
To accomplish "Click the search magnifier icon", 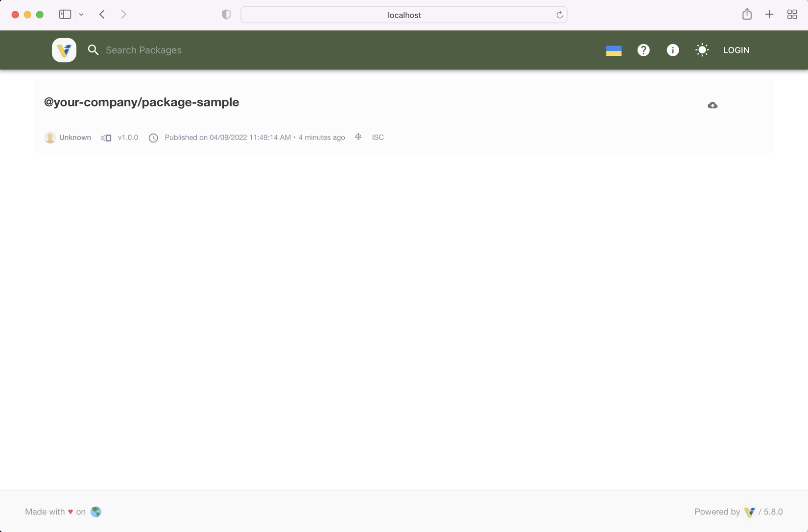I will click(x=93, y=50).
